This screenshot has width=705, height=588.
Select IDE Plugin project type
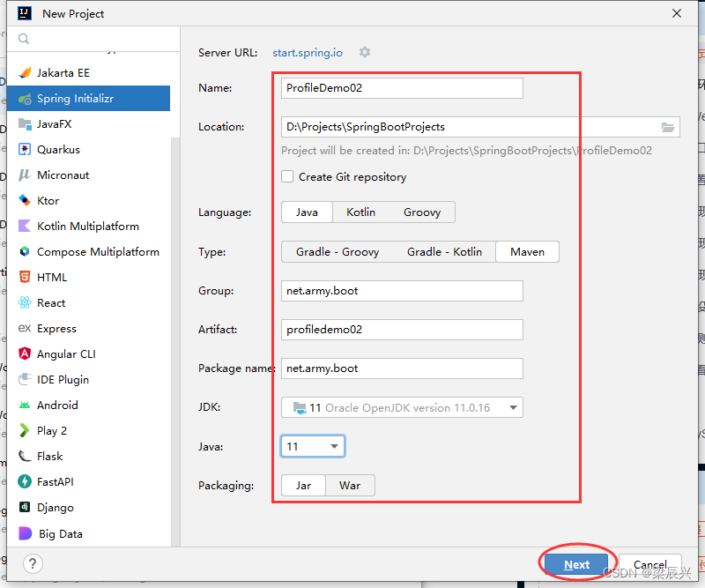pyautogui.click(x=89, y=379)
